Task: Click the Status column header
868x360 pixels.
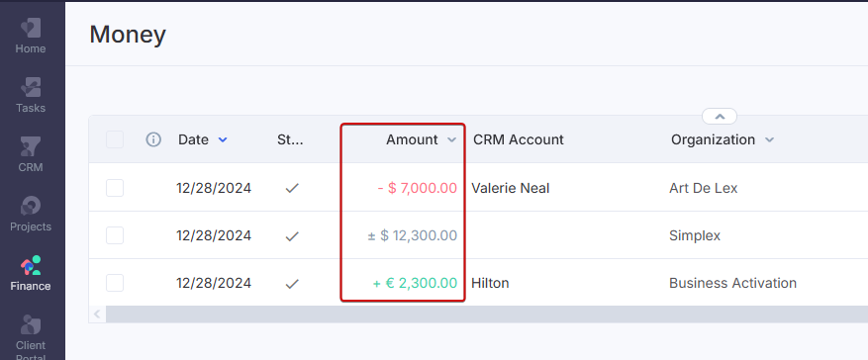Action: [x=290, y=139]
